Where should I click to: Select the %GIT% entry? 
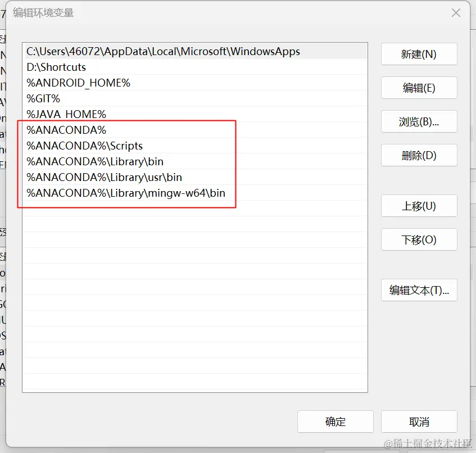pos(195,99)
